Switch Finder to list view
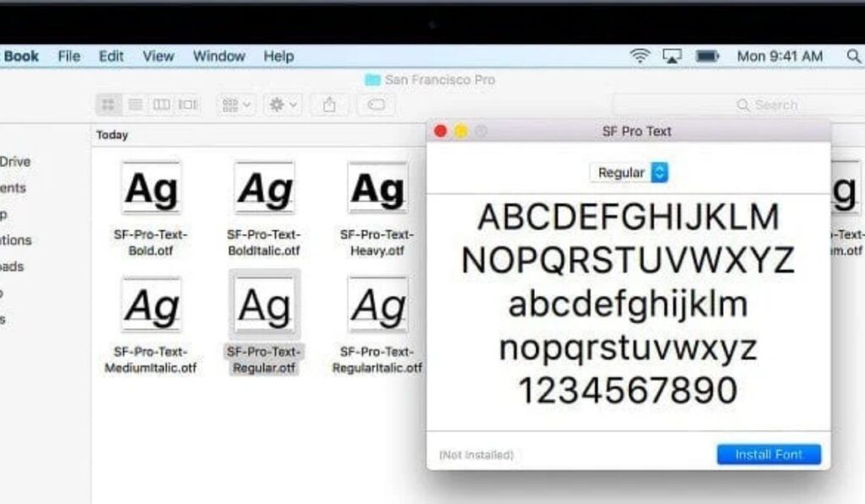Viewport: 865px width, 504px height. (135, 104)
